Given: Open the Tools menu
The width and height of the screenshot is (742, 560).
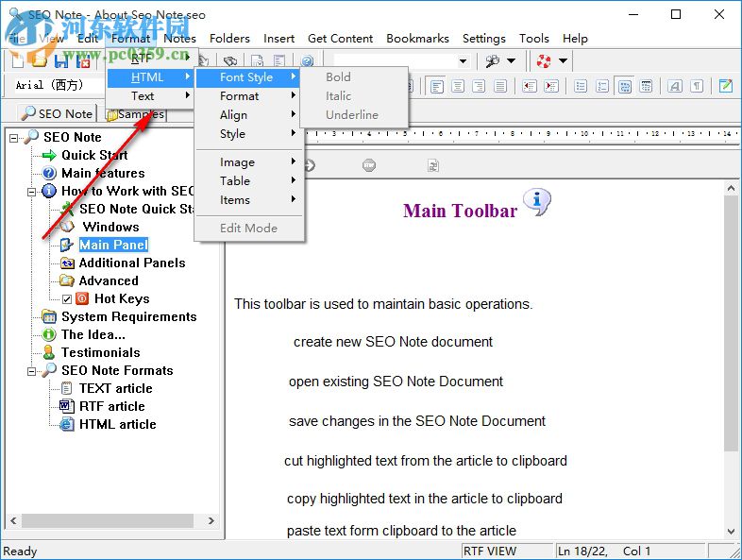Looking at the screenshot, I should (x=533, y=39).
